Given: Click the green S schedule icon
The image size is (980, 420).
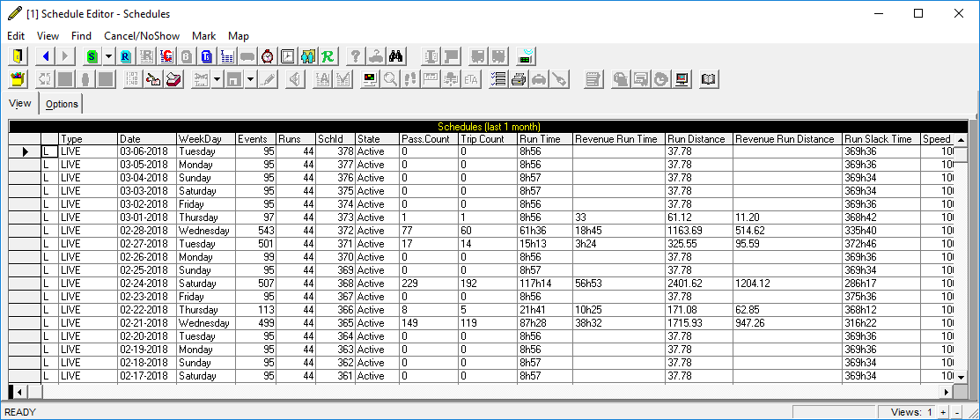Looking at the screenshot, I should (93, 56).
